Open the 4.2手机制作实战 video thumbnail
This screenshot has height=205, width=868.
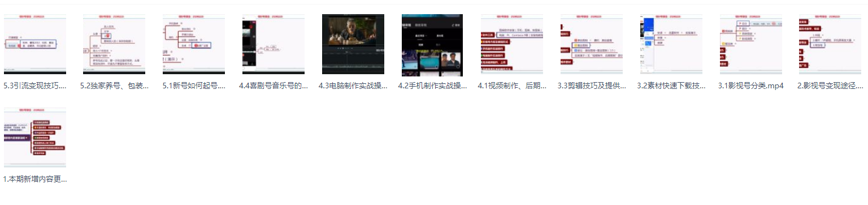pyautogui.click(x=432, y=45)
